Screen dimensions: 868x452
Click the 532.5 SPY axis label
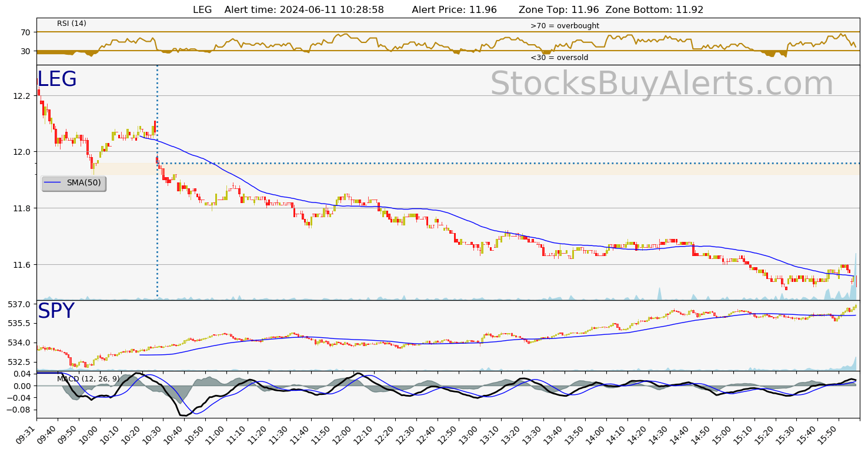[19, 362]
